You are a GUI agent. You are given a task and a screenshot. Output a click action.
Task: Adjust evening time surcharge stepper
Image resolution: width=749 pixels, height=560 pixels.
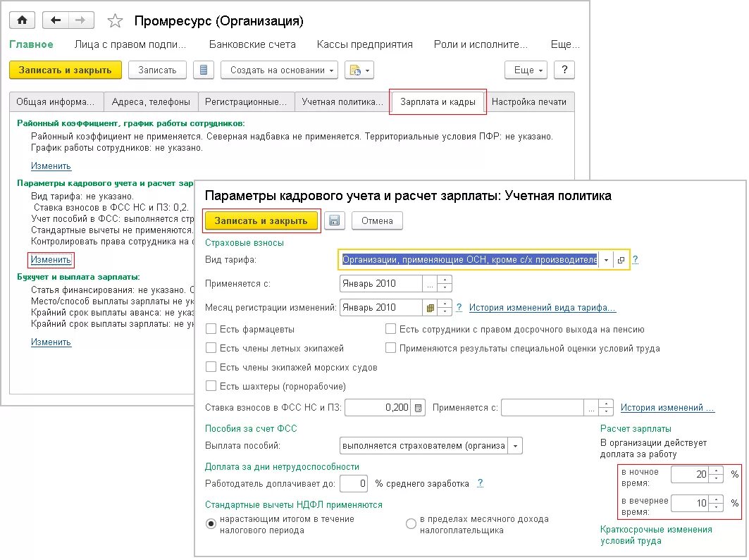[x=716, y=503]
